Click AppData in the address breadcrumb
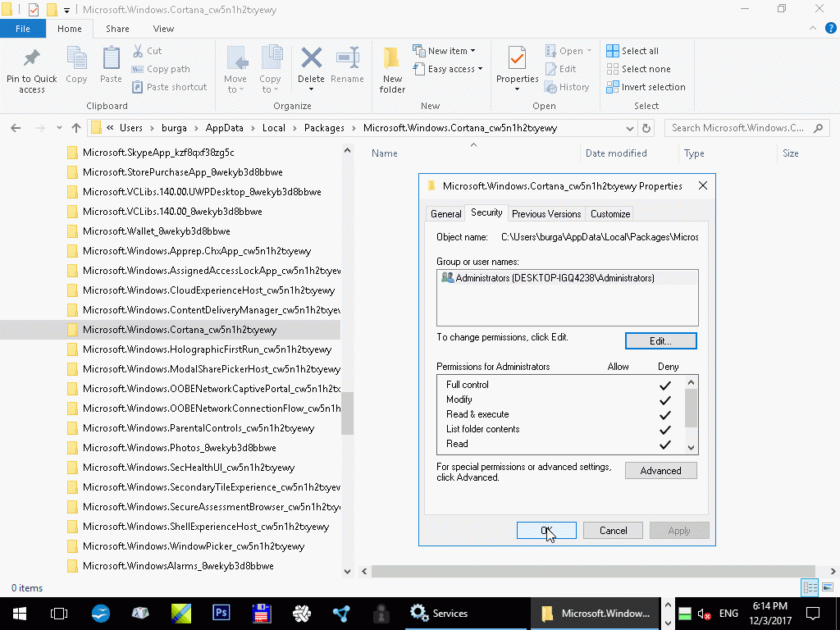The width and height of the screenshot is (840, 630). pos(225,128)
